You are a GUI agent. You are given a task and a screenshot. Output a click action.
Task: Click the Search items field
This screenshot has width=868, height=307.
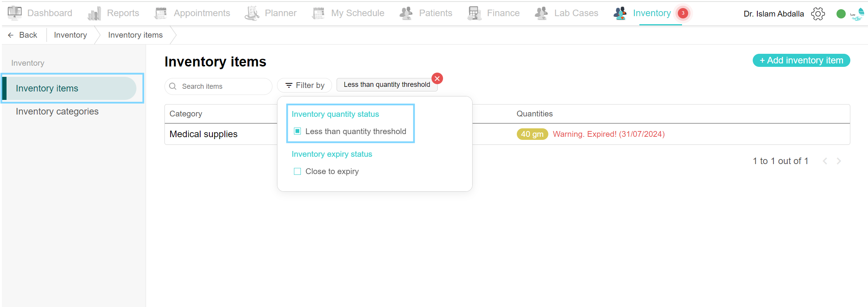(218, 86)
